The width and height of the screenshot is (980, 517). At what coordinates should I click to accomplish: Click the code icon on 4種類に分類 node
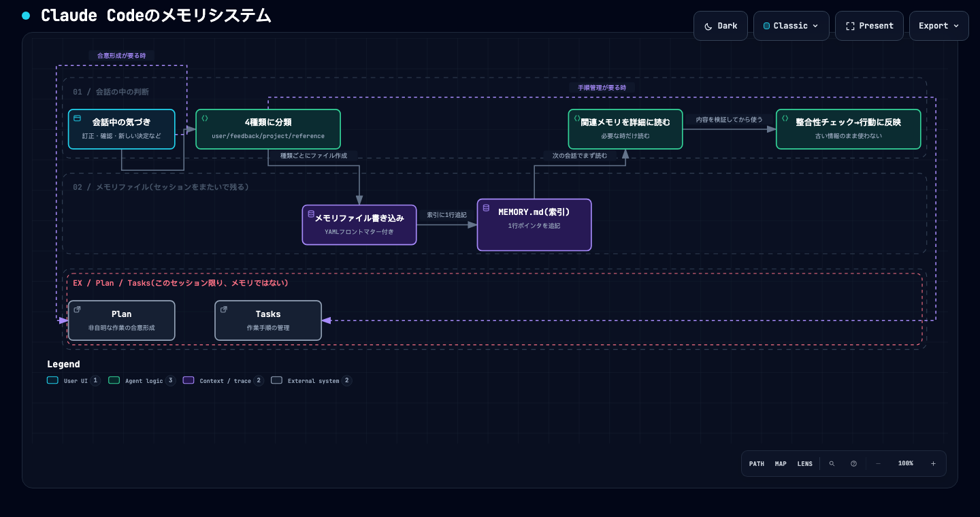[x=205, y=118]
